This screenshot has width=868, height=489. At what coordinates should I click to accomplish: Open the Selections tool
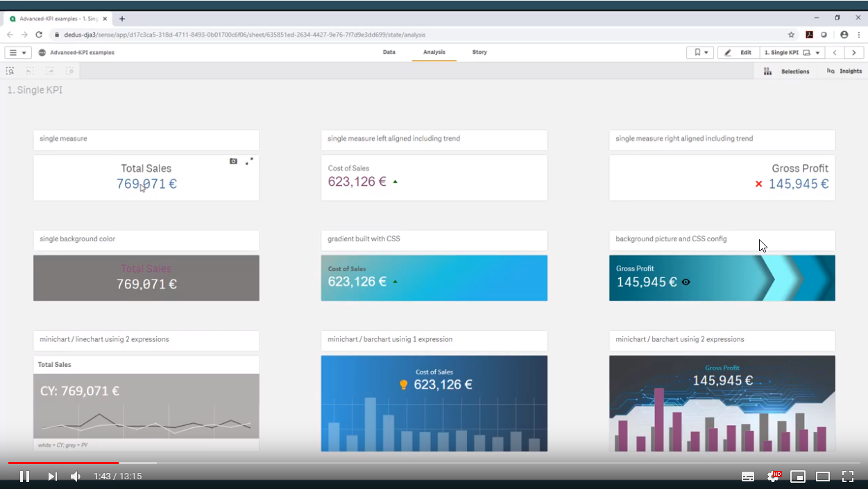pos(787,71)
